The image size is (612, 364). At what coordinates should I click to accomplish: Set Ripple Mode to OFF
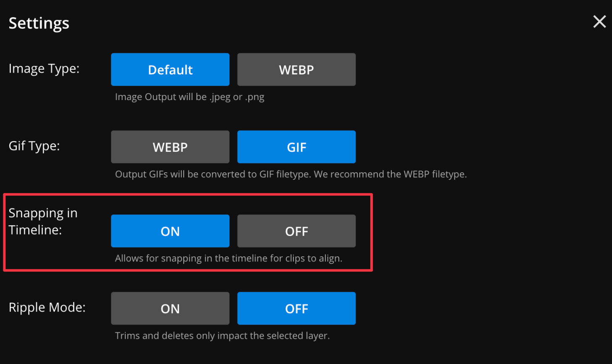coord(296,308)
